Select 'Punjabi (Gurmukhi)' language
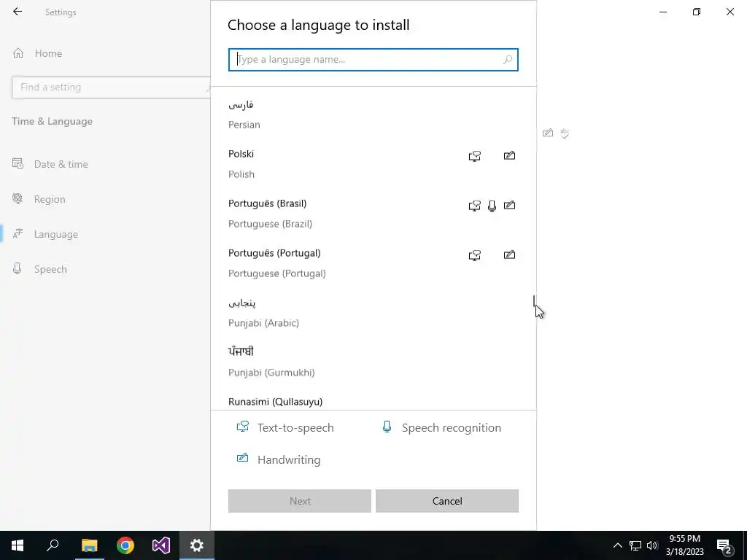The width and height of the screenshot is (747, 560). tap(271, 373)
